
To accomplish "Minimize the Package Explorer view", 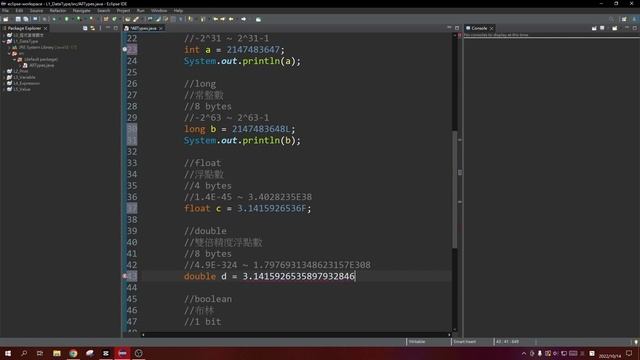I will (x=108, y=28).
